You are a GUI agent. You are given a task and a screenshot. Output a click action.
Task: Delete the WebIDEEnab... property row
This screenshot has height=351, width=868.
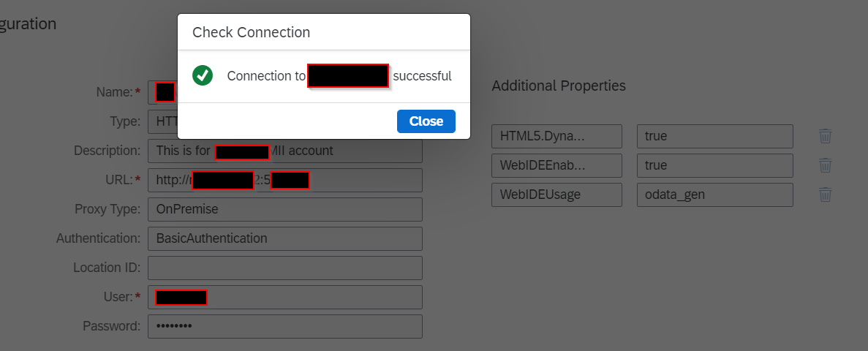[x=825, y=165]
